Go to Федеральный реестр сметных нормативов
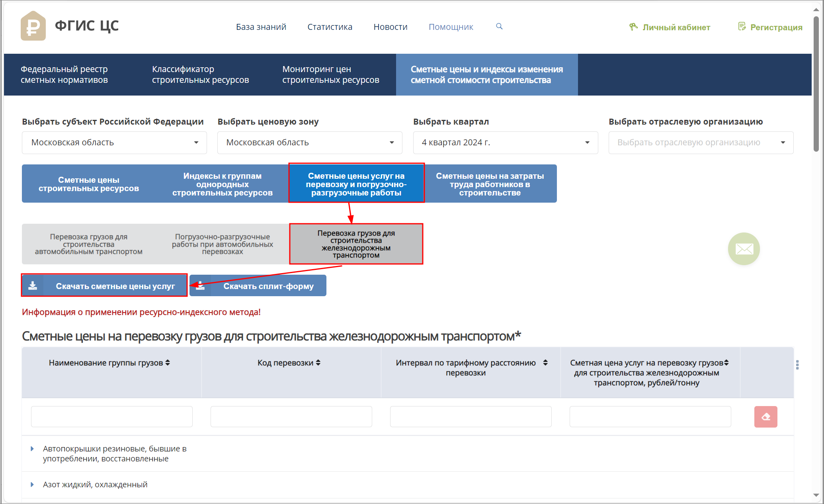Image resolution: width=824 pixels, height=504 pixels. (x=64, y=74)
